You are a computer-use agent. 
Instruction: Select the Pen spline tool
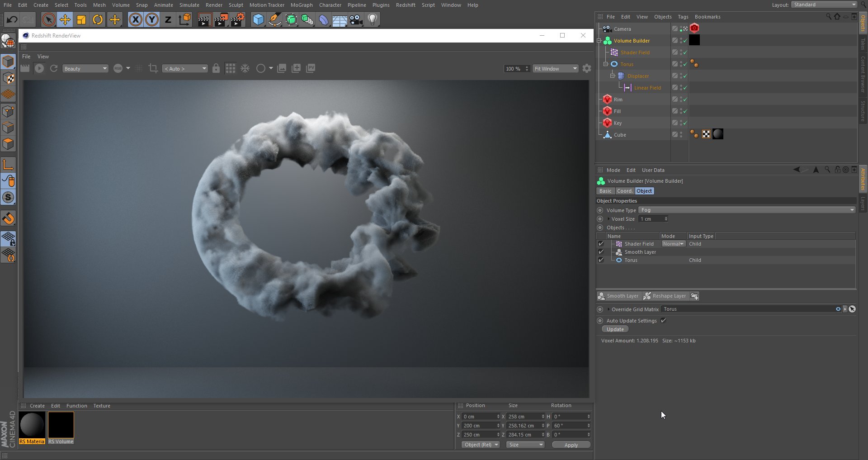(x=274, y=19)
